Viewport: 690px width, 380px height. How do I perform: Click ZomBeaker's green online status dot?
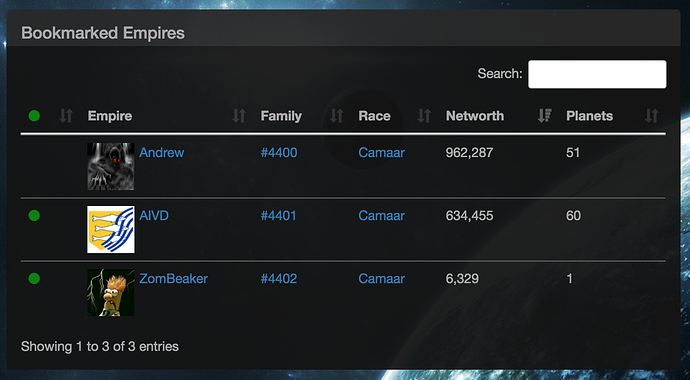point(34,278)
